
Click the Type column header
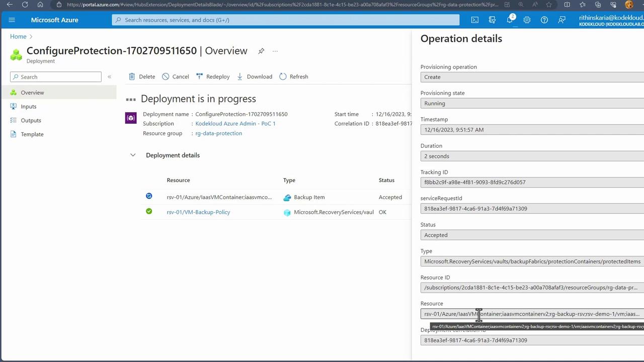(x=289, y=180)
